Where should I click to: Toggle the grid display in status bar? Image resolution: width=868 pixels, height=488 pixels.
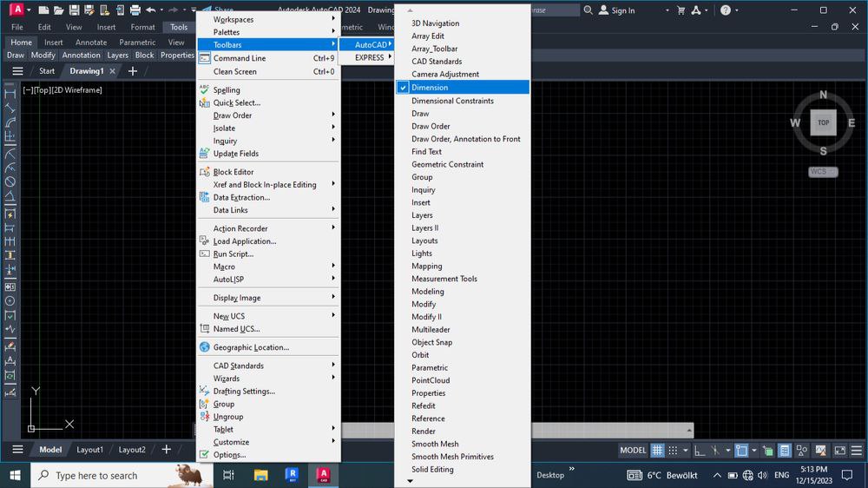click(657, 451)
